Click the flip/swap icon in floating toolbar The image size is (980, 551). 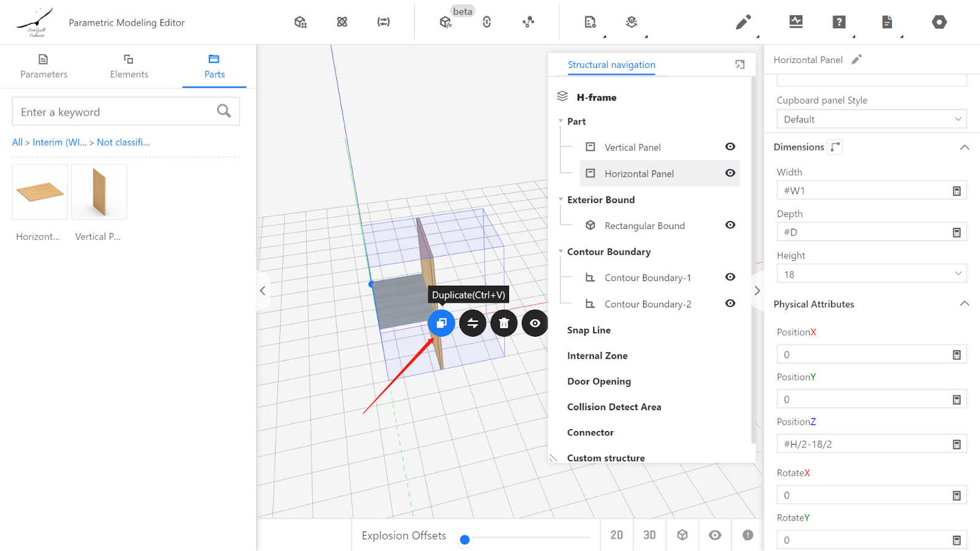[473, 323]
